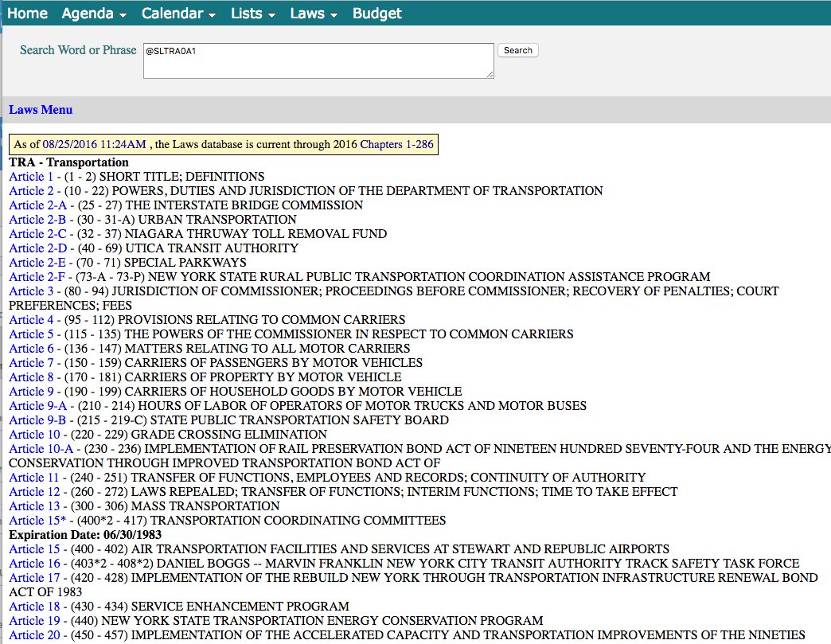Image resolution: width=831 pixels, height=644 pixels.
Task: Open Article 6 motor carriers link
Action: point(31,348)
